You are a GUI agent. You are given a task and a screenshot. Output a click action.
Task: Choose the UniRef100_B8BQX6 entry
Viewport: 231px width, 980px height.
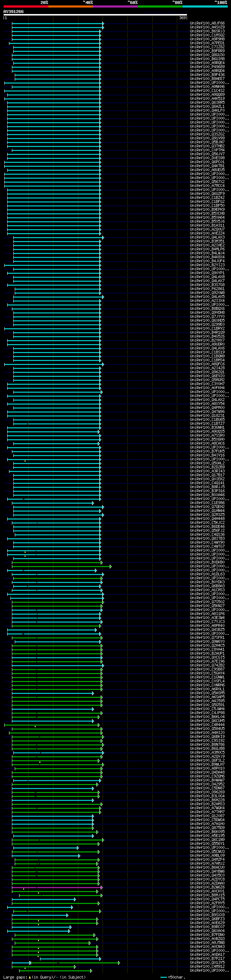coord(208,308)
